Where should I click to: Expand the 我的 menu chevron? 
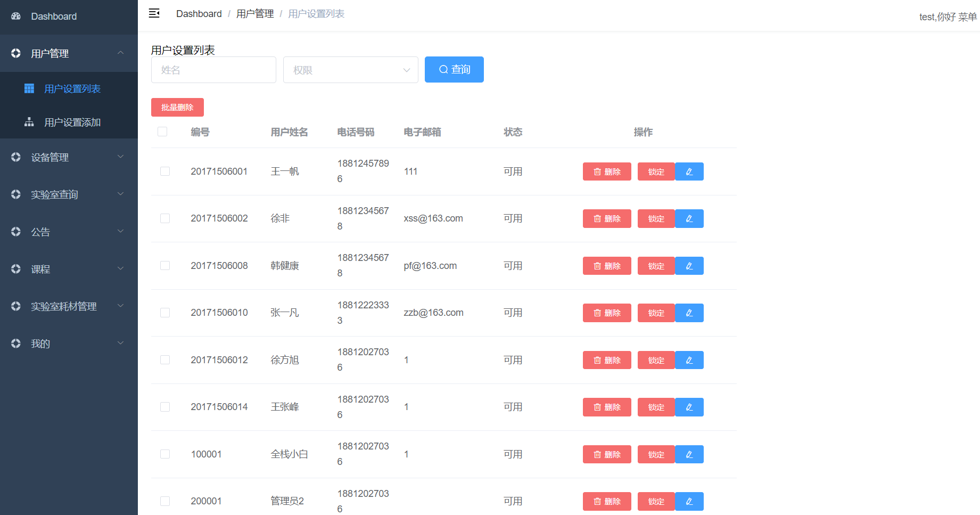[x=121, y=343]
